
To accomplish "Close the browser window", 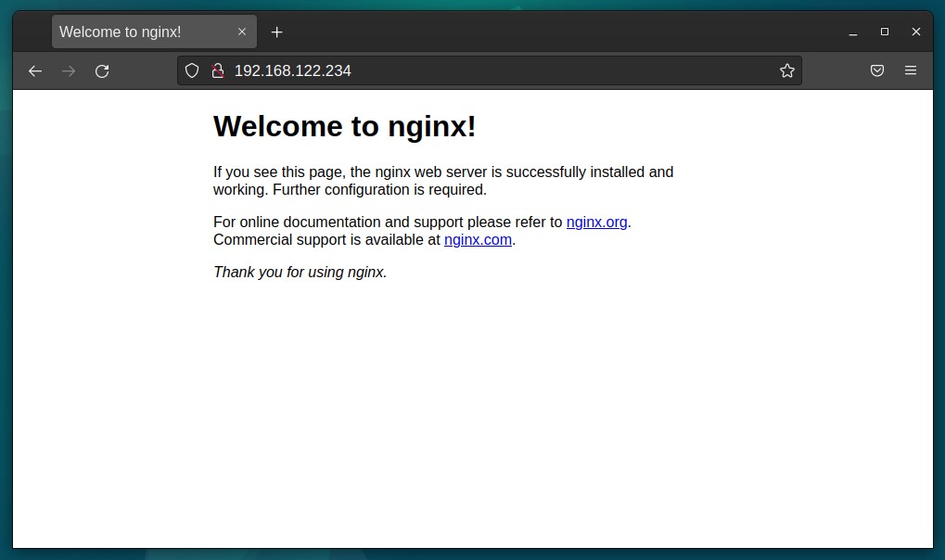I will [915, 32].
